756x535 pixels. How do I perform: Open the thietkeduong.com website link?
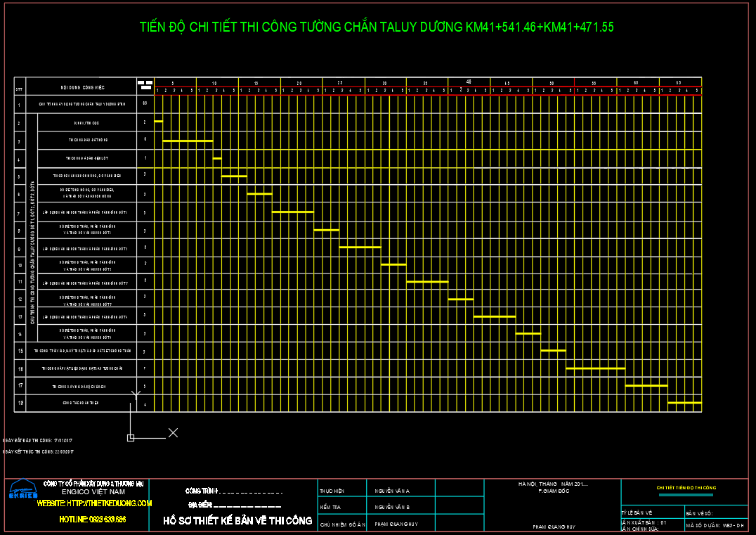point(94,503)
